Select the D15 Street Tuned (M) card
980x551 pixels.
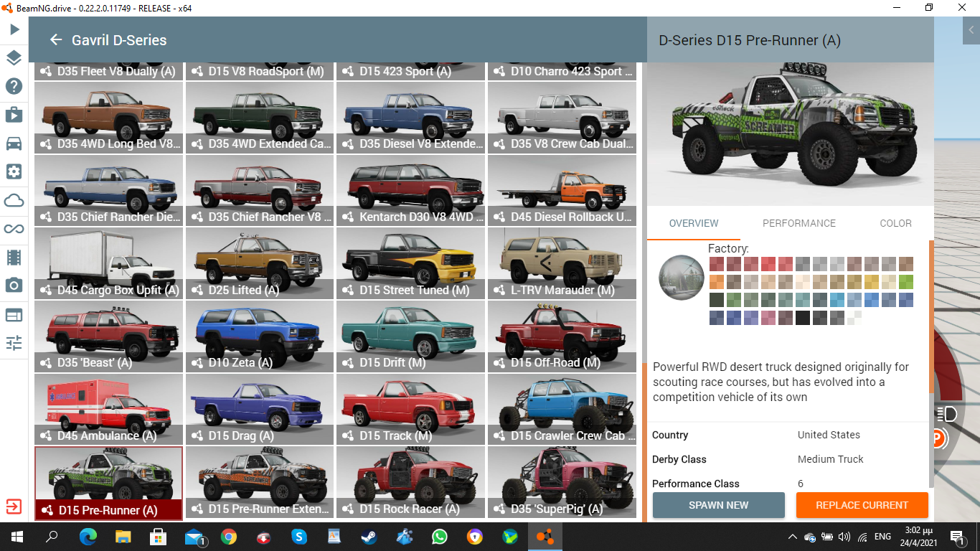(x=410, y=263)
